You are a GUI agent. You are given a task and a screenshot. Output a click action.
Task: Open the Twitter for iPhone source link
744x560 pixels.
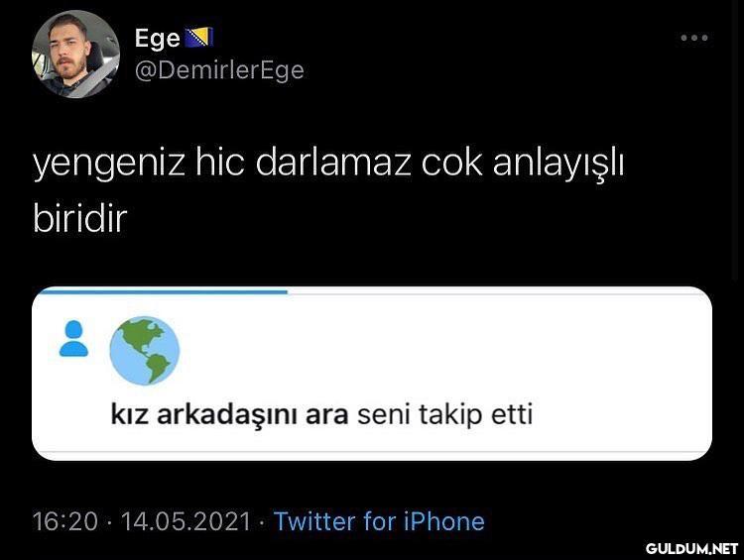pyautogui.click(x=379, y=521)
